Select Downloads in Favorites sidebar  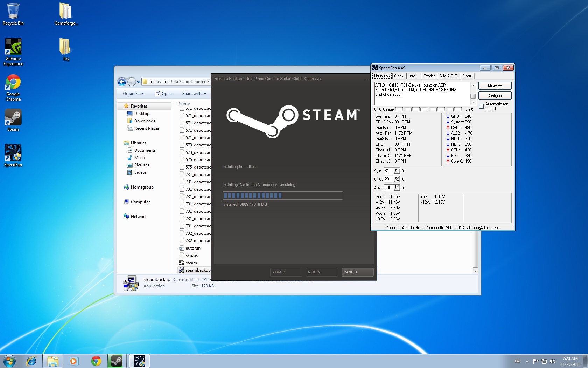[x=145, y=121]
